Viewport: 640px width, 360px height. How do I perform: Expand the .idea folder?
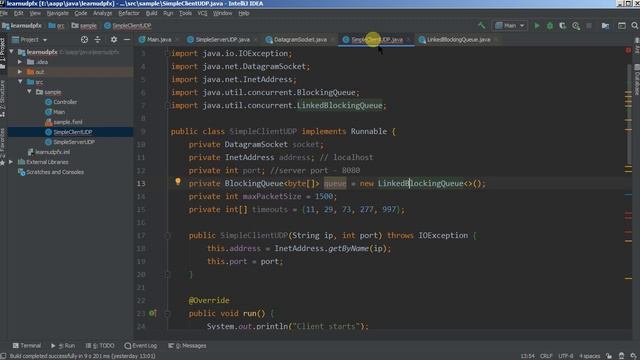tap(20, 62)
